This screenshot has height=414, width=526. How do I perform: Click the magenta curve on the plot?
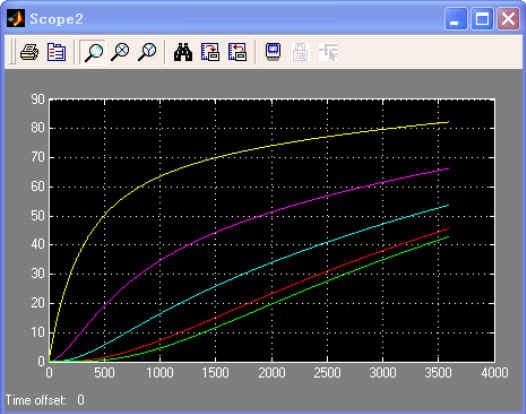pyautogui.click(x=272, y=211)
